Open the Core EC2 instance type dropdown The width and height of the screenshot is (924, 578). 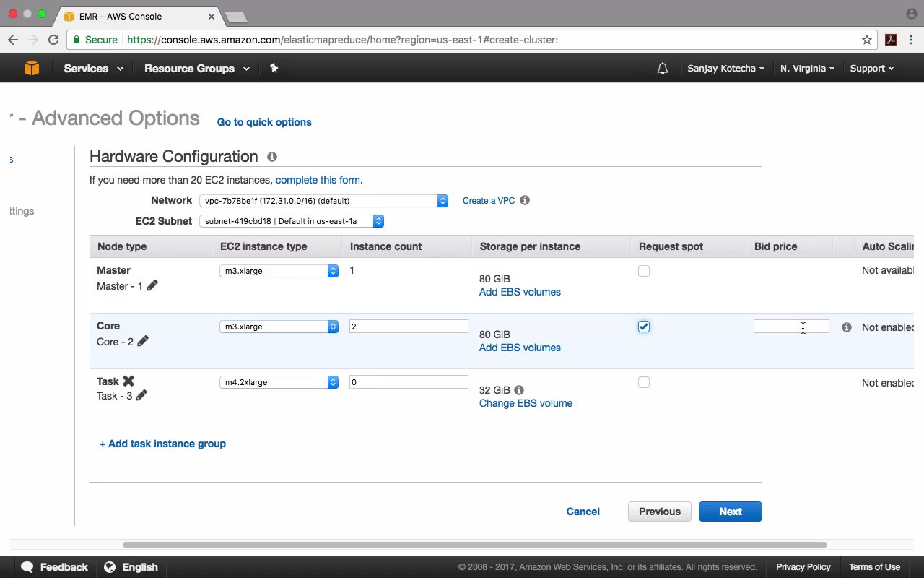pos(279,327)
